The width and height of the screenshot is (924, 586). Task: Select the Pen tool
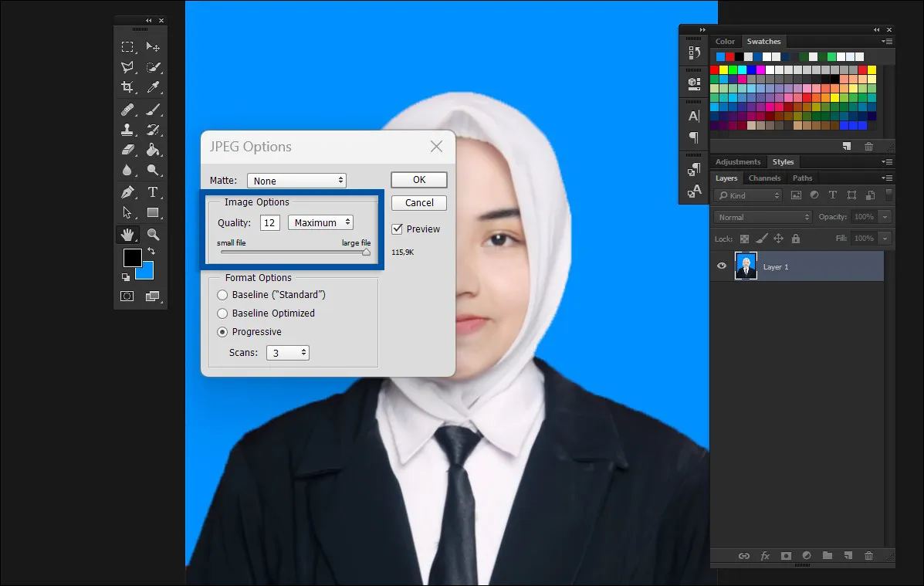128,192
